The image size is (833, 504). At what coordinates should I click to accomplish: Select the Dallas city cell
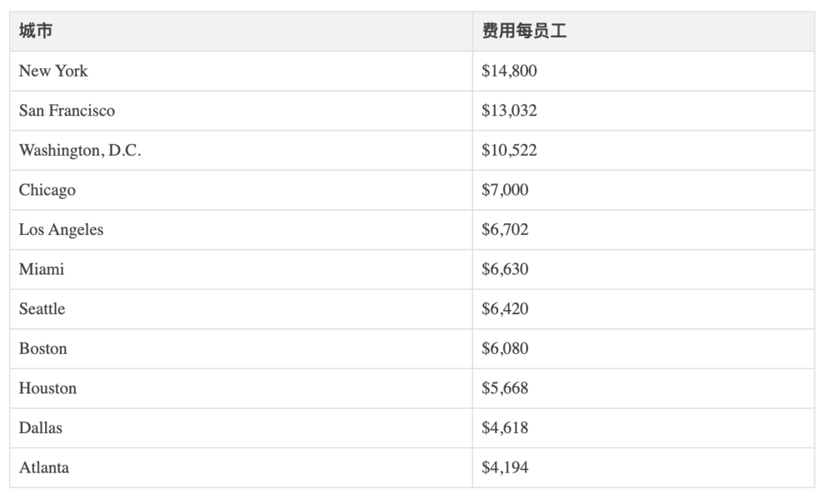tap(41, 428)
